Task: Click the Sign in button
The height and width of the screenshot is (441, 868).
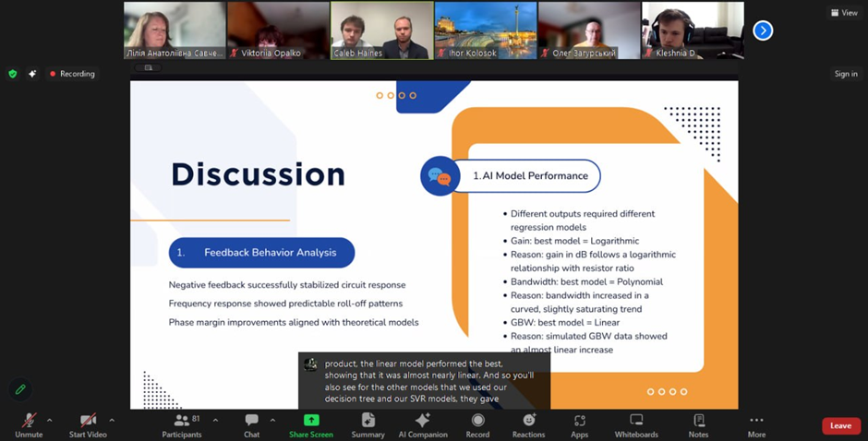Action: coord(846,74)
